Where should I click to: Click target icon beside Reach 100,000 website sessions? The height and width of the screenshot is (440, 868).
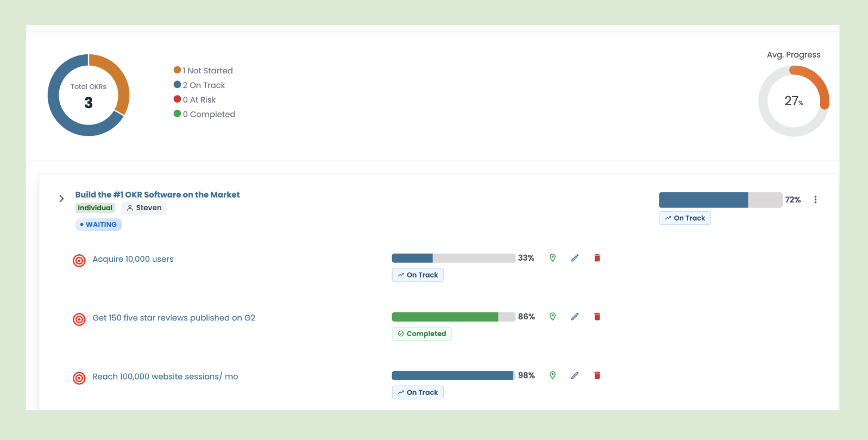coord(79,378)
